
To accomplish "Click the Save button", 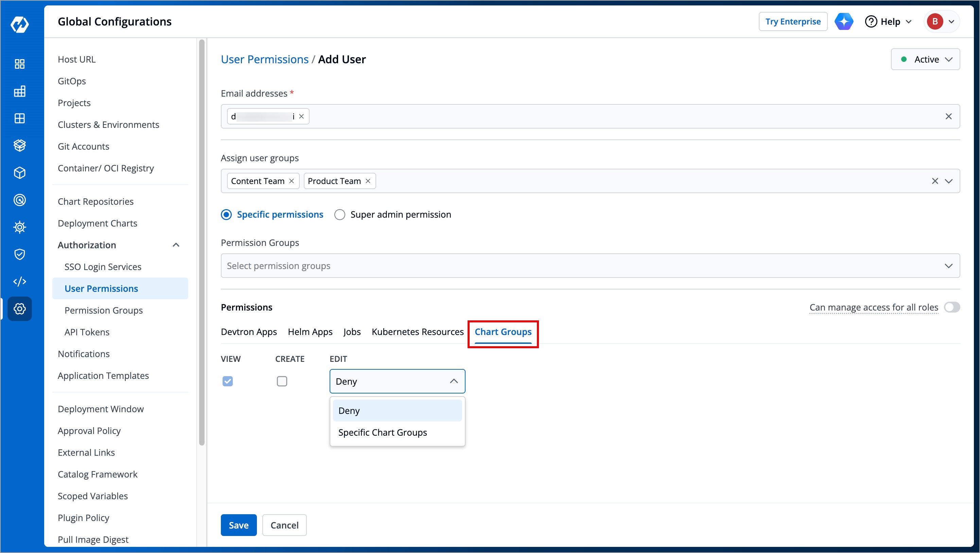I will (239, 525).
